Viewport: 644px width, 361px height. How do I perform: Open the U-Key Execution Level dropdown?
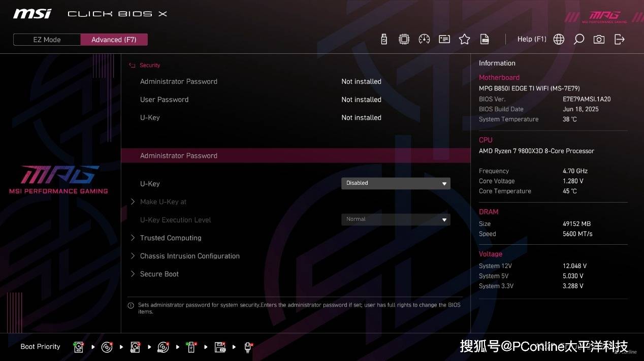396,219
